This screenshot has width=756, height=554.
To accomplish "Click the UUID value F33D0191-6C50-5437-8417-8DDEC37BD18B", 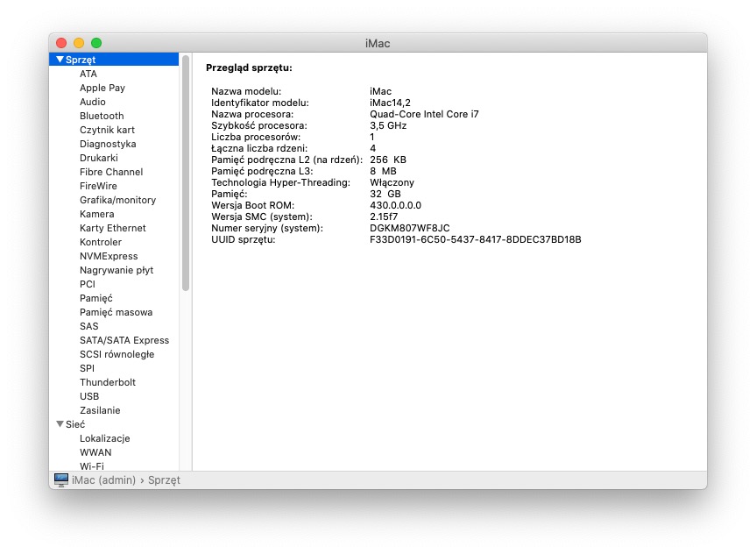I will click(x=476, y=239).
